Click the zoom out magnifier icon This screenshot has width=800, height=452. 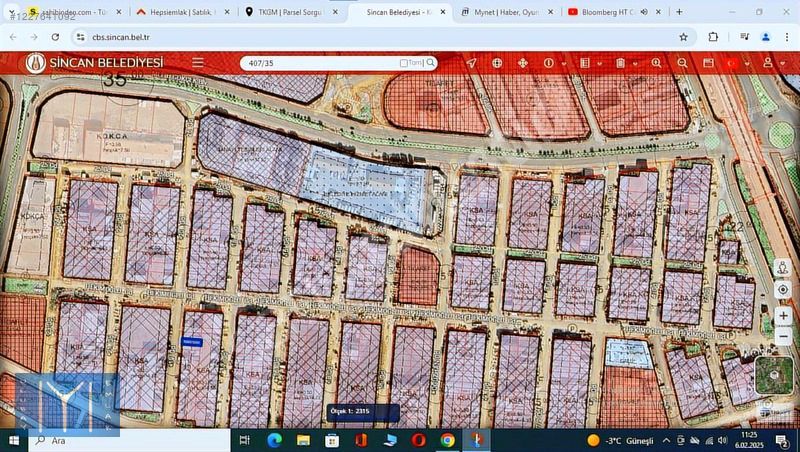[682, 63]
